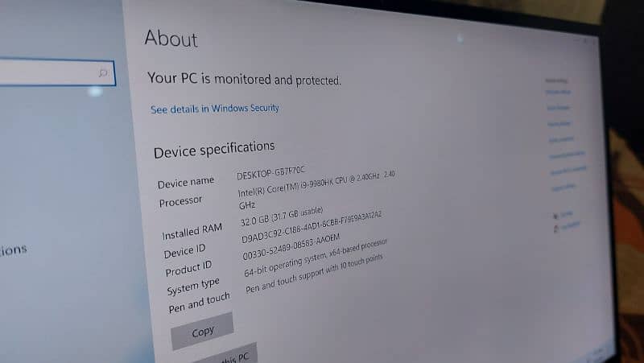This screenshot has height=363, width=644.
Task: Open BitLocker settings under Related settings
Action: (558, 93)
